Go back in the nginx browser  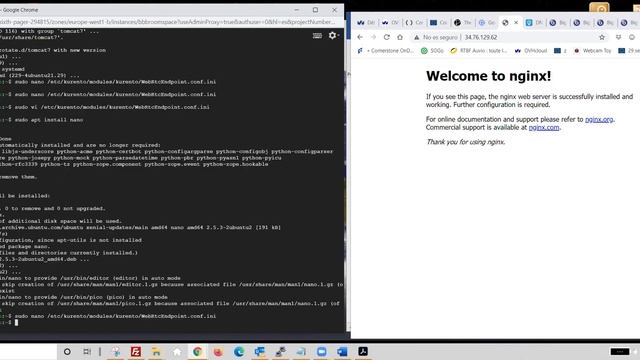(360, 37)
